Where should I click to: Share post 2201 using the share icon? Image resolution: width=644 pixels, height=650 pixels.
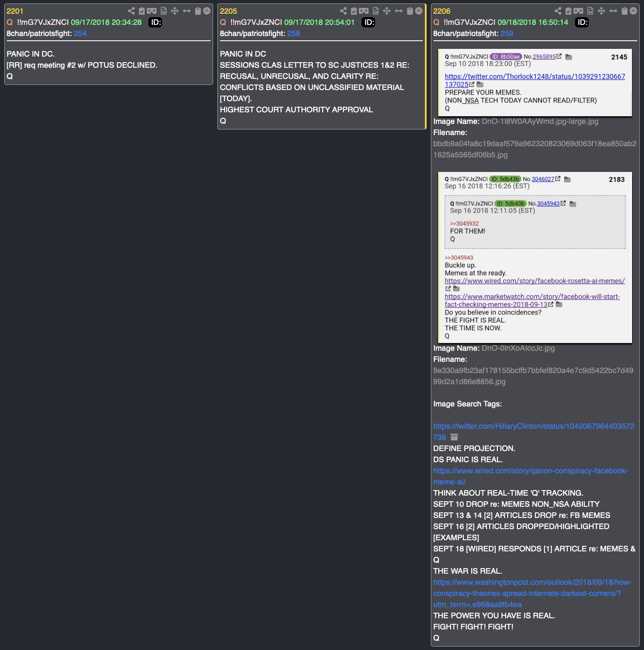point(131,11)
